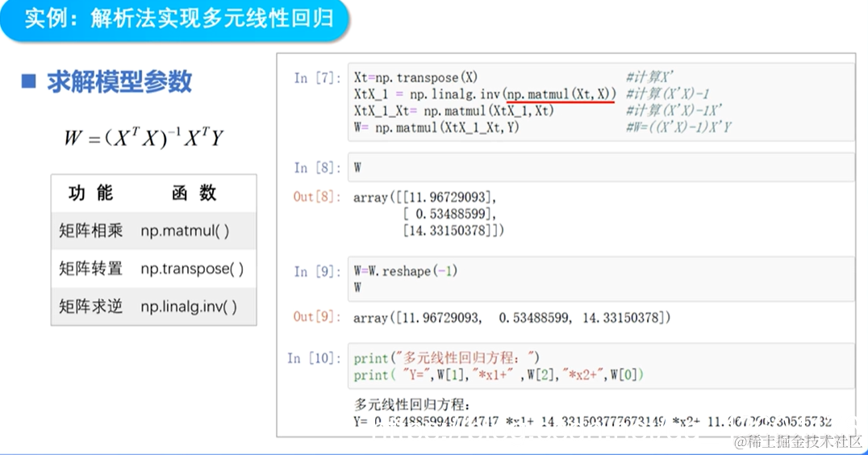Click the comment #W=((X'X)-1)X'Y
The width and height of the screenshot is (868, 455).
[x=678, y=127]
